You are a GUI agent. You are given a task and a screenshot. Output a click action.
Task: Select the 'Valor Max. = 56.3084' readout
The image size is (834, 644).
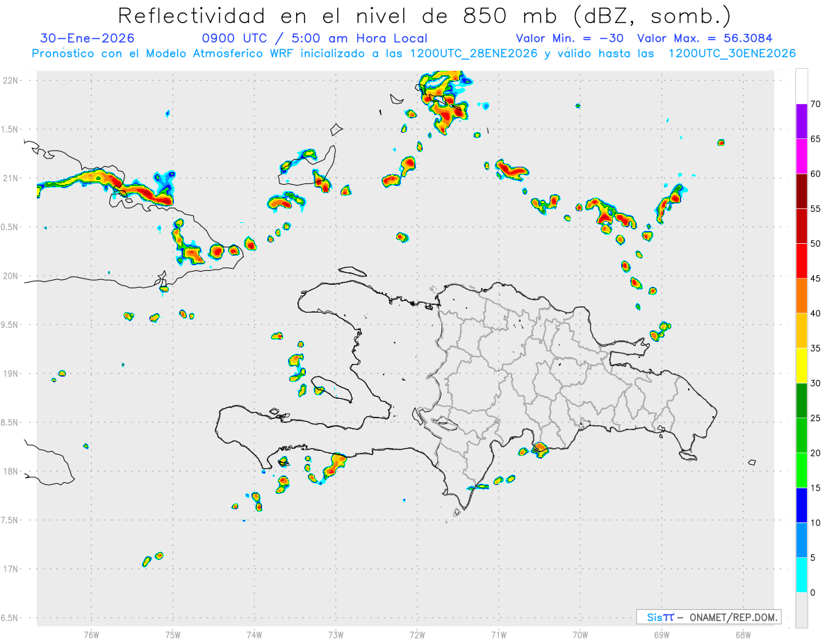point(705,38)
